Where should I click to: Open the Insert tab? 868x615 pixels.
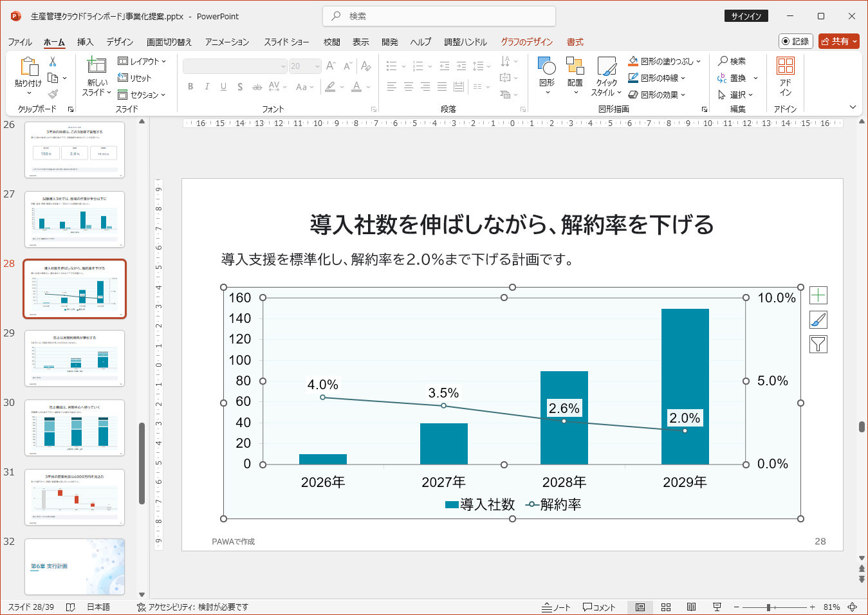coord(85,42)
